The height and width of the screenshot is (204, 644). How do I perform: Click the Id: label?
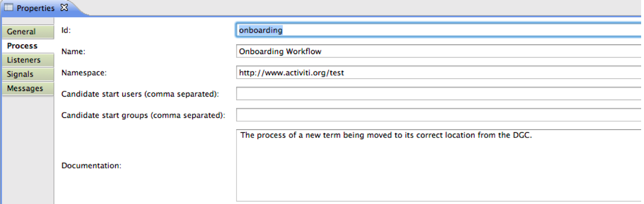66,30
